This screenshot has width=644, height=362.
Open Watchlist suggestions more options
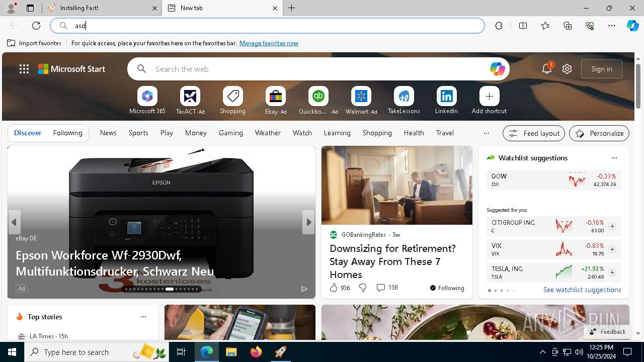(x=614, y=158)
